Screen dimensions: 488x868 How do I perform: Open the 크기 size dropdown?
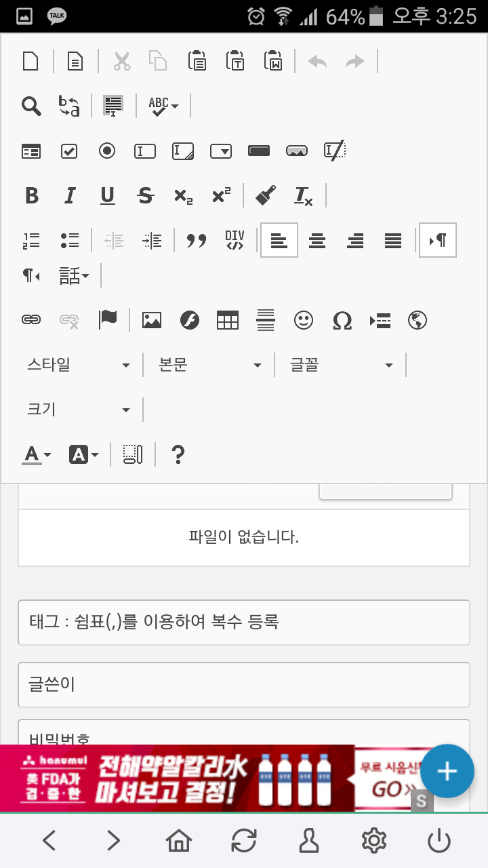78,409
